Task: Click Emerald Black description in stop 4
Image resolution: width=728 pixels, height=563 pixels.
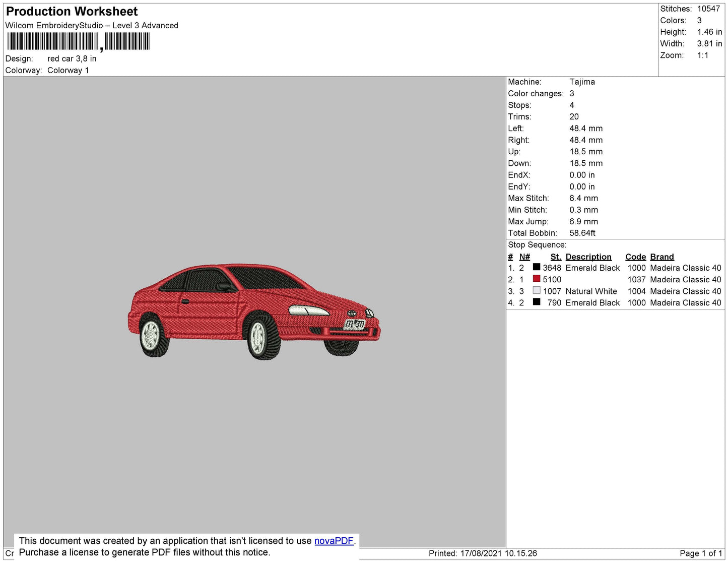Action: [592, 303]
